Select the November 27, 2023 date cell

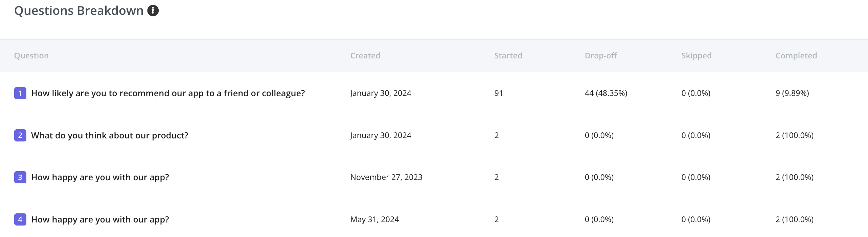tap(386, 177)
